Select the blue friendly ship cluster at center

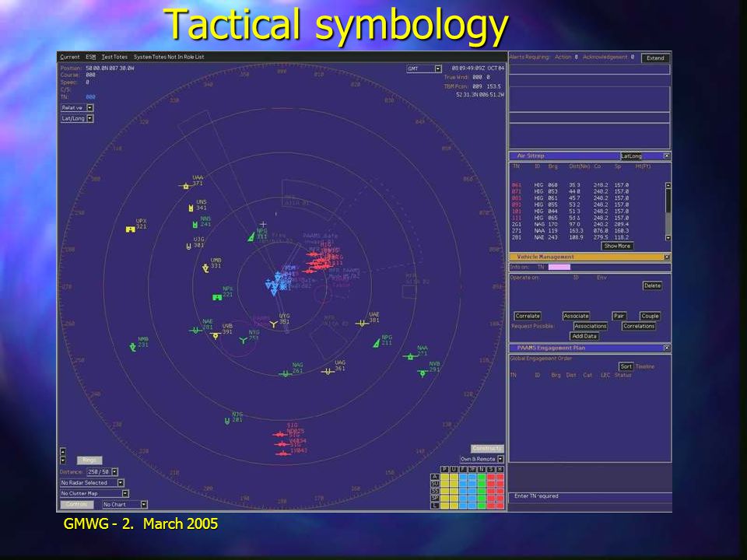point(277,283)
